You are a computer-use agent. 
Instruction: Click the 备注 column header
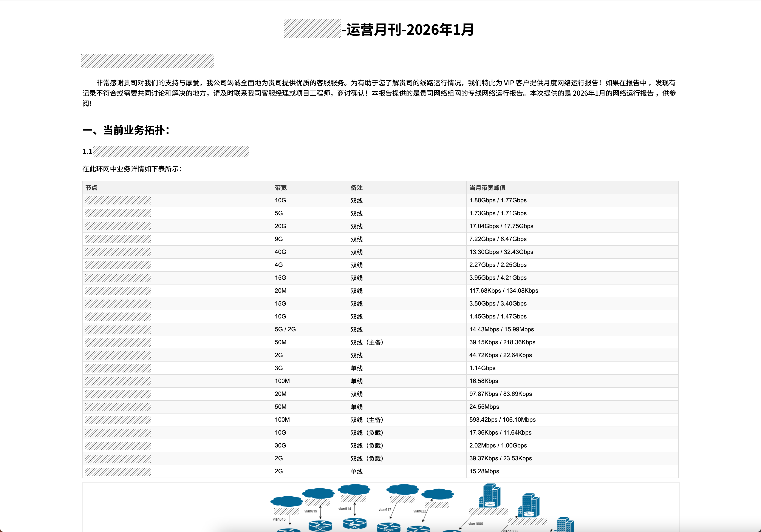(357, 188)
